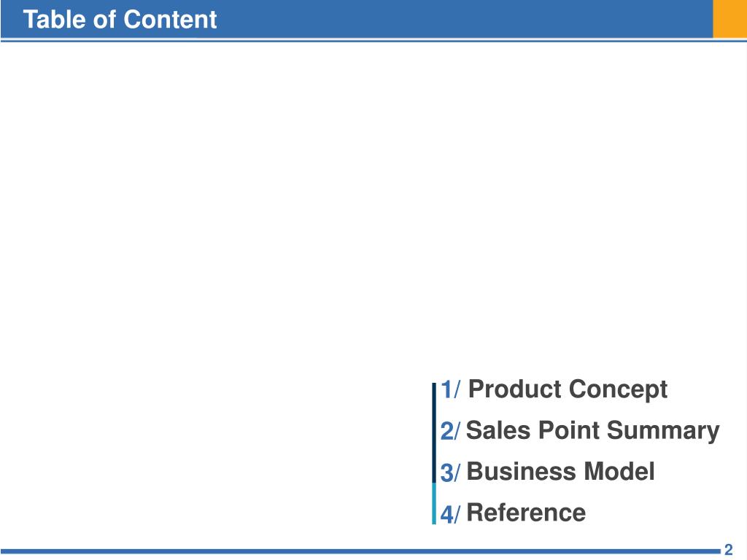Select the light cyan vertical bar segment
Image resolution: width=747 pixels, height=560 pixels.
(434, 504)
